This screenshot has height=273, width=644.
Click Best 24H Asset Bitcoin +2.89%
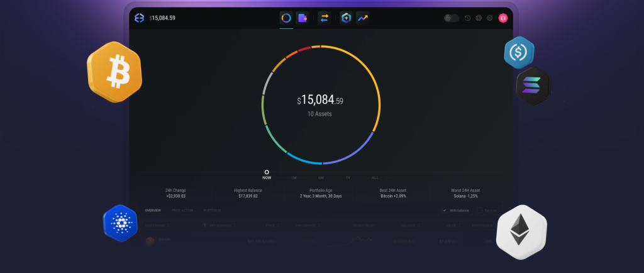[x=394, y=193]
